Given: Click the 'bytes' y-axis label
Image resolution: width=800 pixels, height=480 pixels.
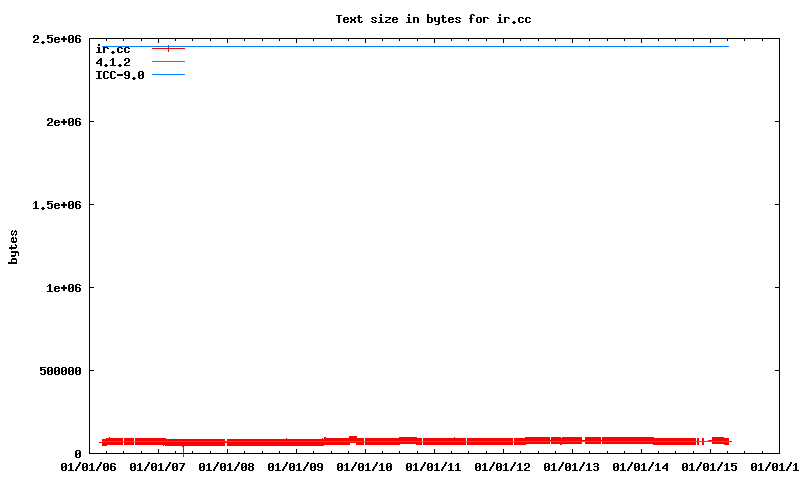Looking at the screenshot, I should 14,246.
